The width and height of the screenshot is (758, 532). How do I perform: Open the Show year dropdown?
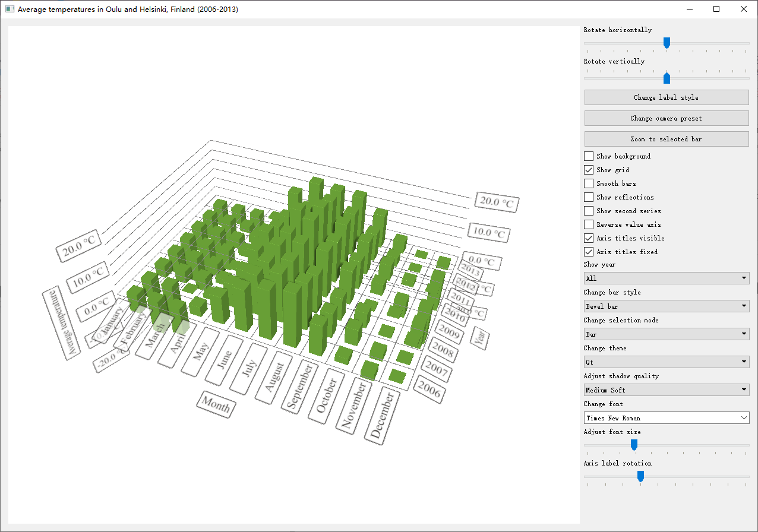click(666, 278)
